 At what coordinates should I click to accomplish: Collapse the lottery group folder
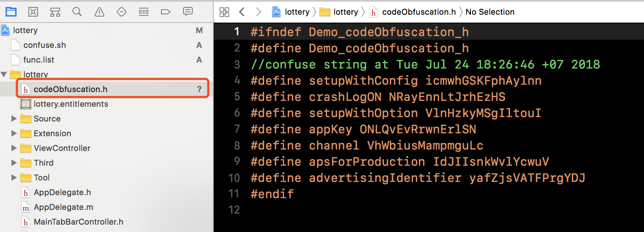[4, 74]
